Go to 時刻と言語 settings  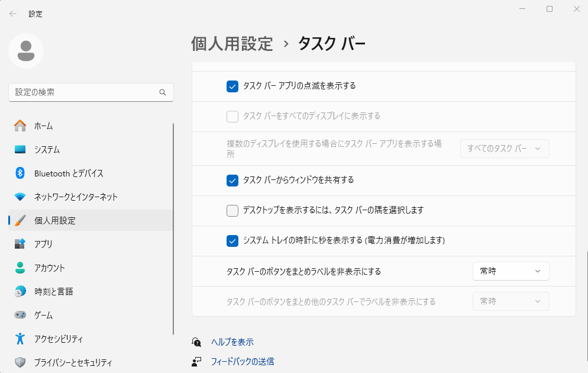pyautogui.click(x=91, y=291)
